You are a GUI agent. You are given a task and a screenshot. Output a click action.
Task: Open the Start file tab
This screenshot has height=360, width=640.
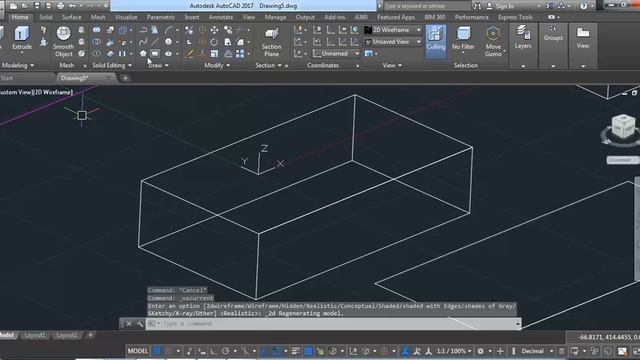[x=7, y=78]
